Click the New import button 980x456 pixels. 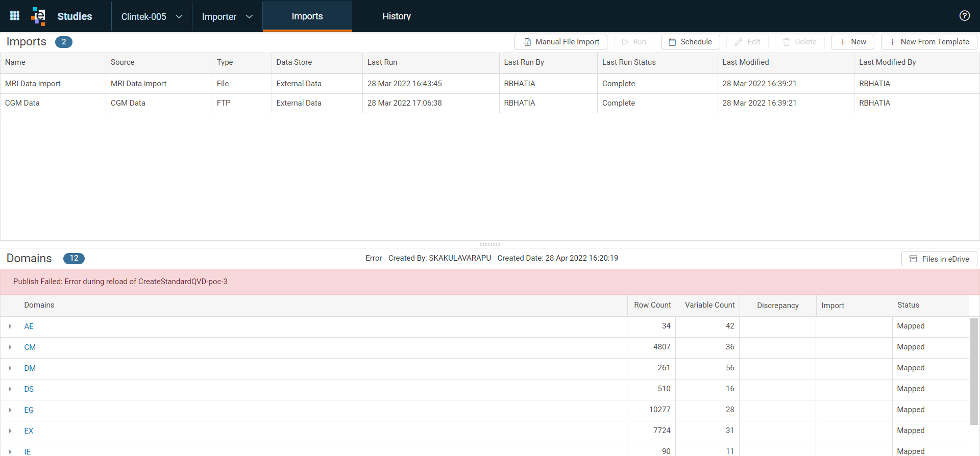pos(852,42)
